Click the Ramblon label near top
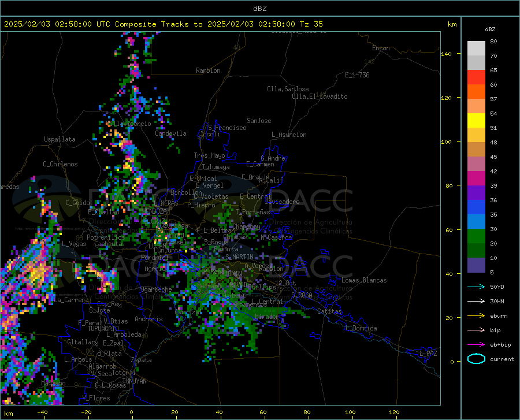 [x=208, y=70]
